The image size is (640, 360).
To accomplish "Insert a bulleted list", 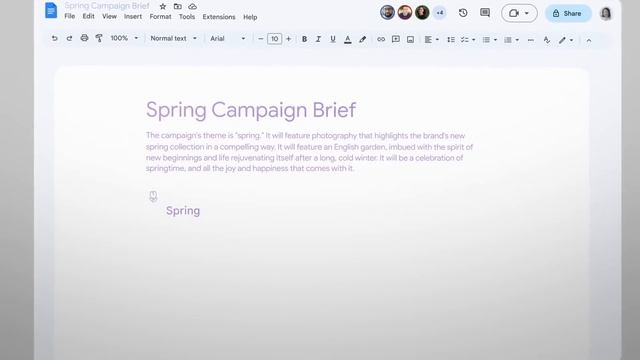I will 486,40.
